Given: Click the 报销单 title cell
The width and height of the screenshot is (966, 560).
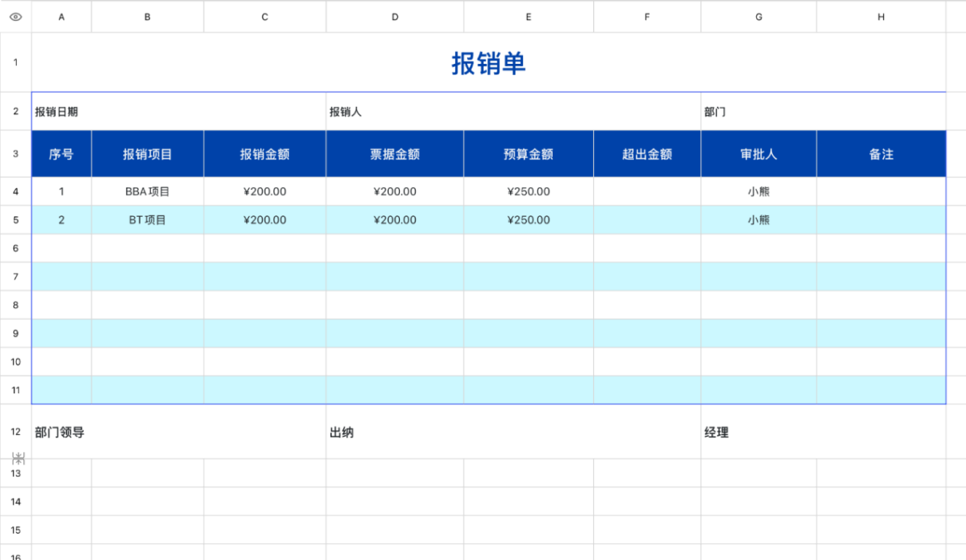Looking at the screenshot, I should point(488,63).
